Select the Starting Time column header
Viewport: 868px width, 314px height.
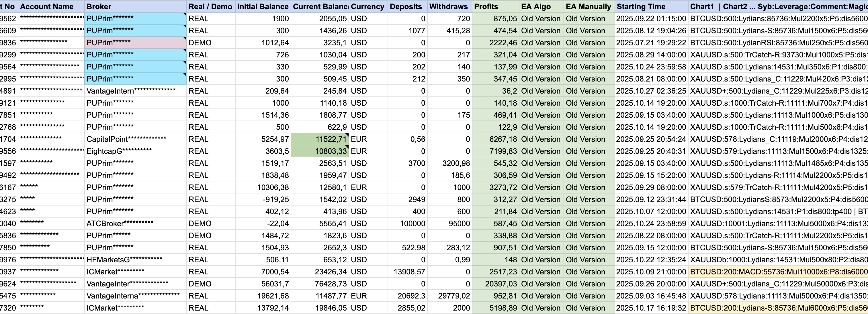click(x=651, y=6)
